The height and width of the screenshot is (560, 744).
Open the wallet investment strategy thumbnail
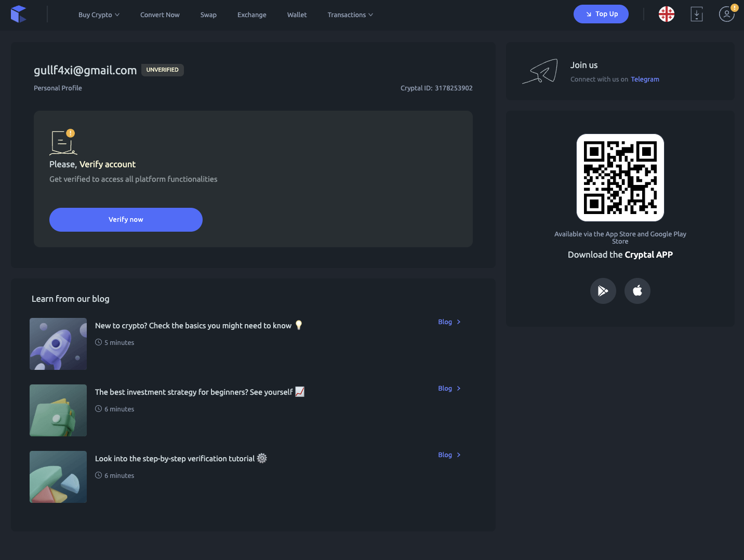58,410
